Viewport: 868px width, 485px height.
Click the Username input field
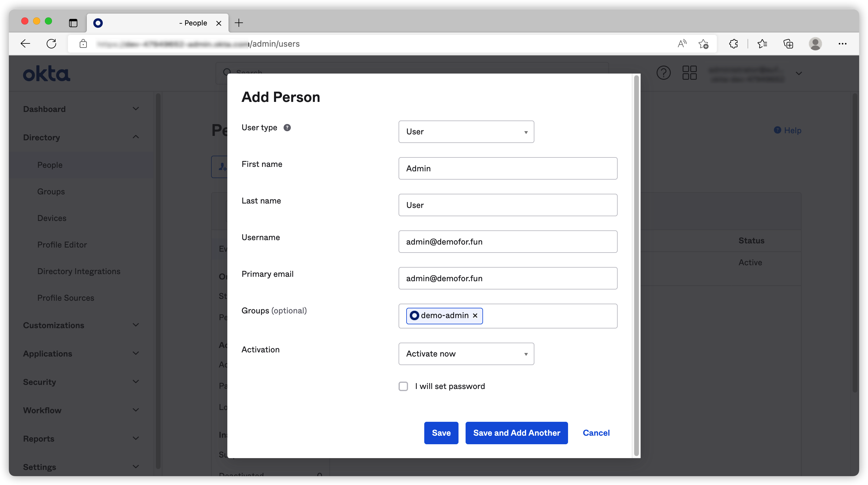point(508,242)
